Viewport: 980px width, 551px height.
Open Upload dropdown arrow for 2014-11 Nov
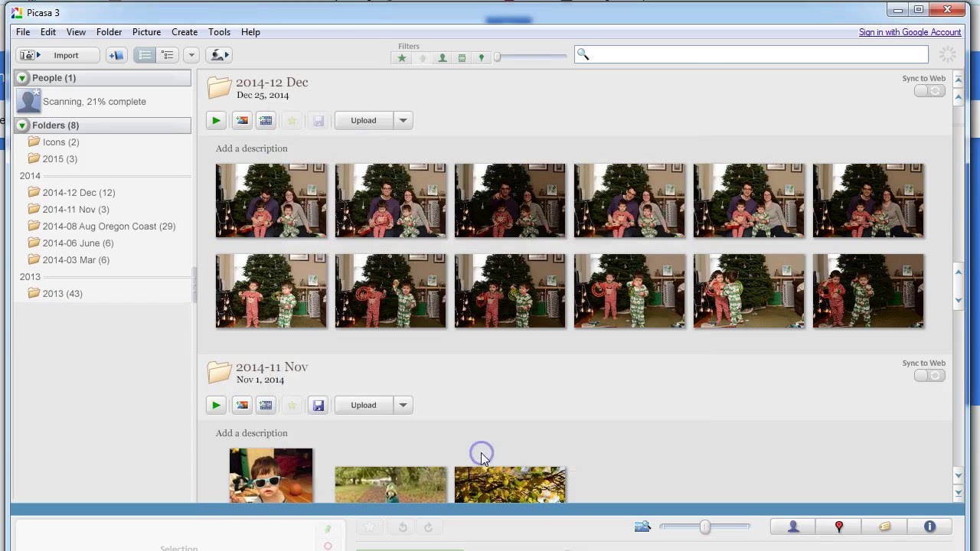403,405
